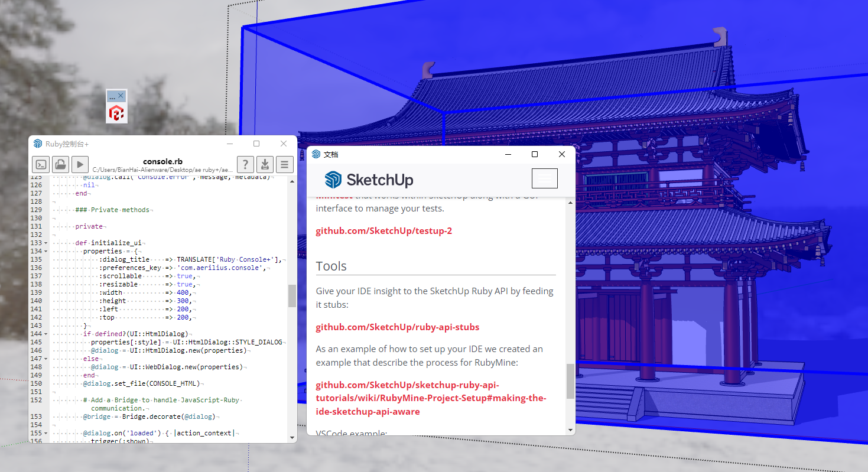Open the github.com/SketchUp/ruby-api-stubs link
This screenshot has height=472, width=868.
coord(397,327)
